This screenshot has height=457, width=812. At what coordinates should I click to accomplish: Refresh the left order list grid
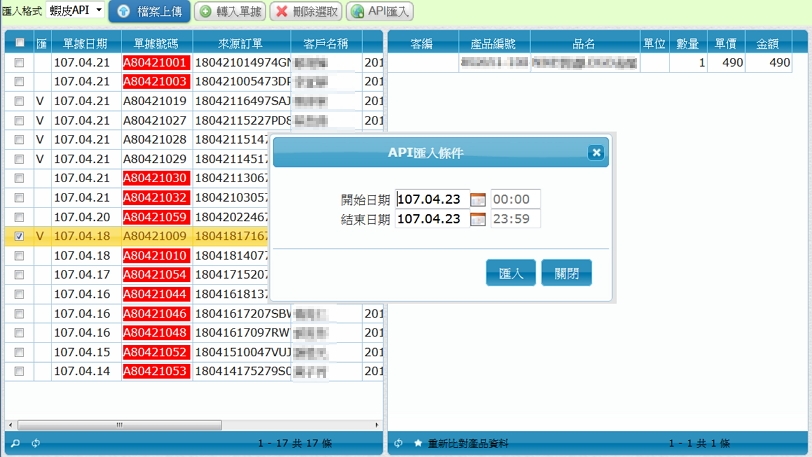[36, 443]
